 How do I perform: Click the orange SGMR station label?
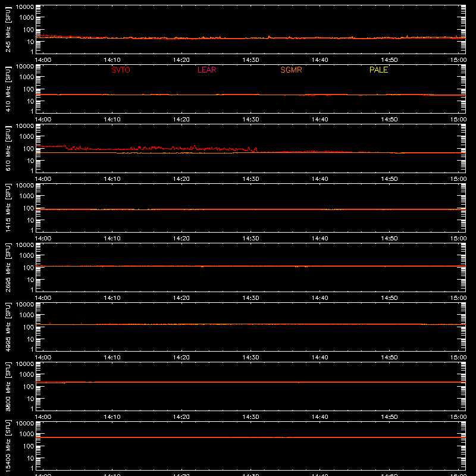coord(291,70)
